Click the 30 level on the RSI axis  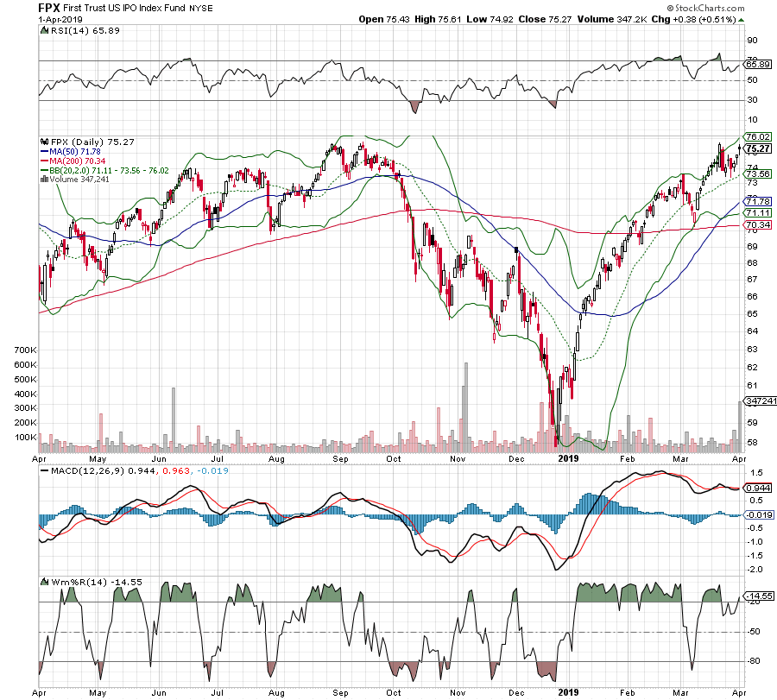click(752, 99)
